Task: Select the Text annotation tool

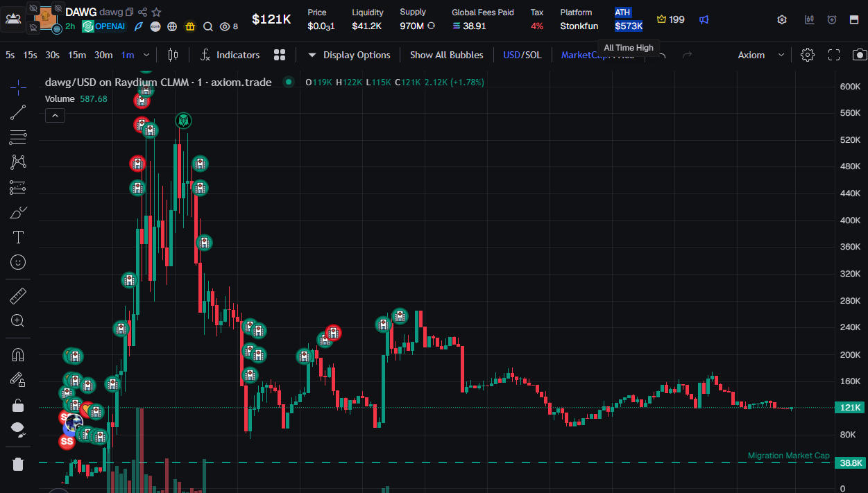Action: (19, 238)
